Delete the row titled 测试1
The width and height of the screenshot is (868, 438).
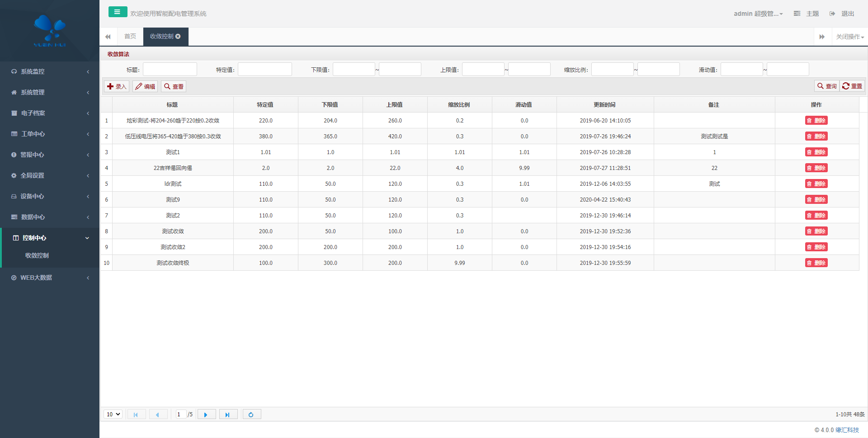point(816,152)
